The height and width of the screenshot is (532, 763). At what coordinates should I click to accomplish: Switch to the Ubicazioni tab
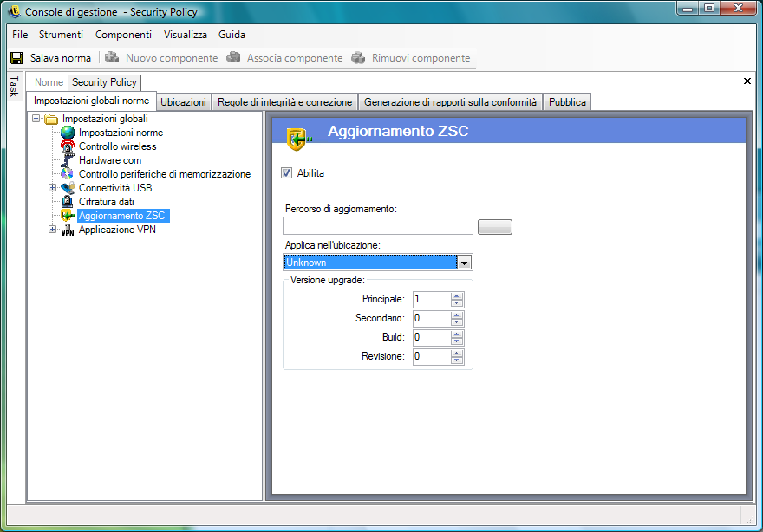[x=184, y=102]
